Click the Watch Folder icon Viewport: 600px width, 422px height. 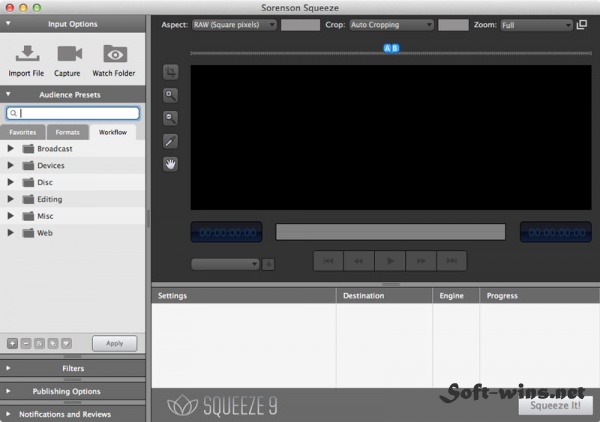coord(115,54)
